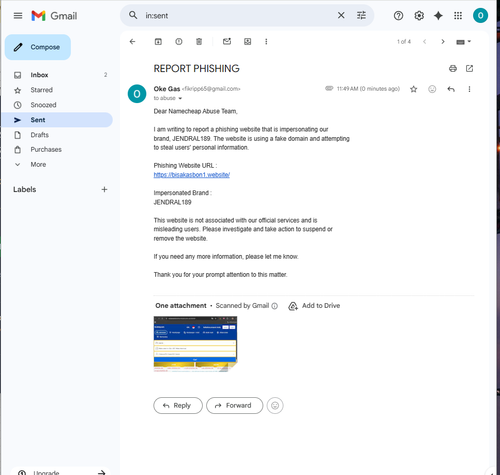Screen dimensions: 500x475
Task: Open the input tools dropdown
Action: (x=463, y=42)
